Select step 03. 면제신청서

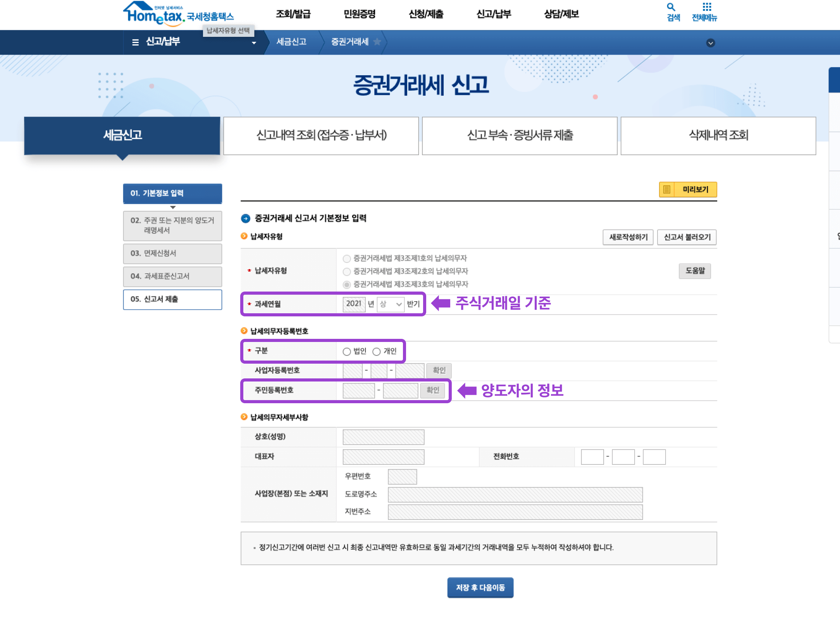click(x=172, y=254)
